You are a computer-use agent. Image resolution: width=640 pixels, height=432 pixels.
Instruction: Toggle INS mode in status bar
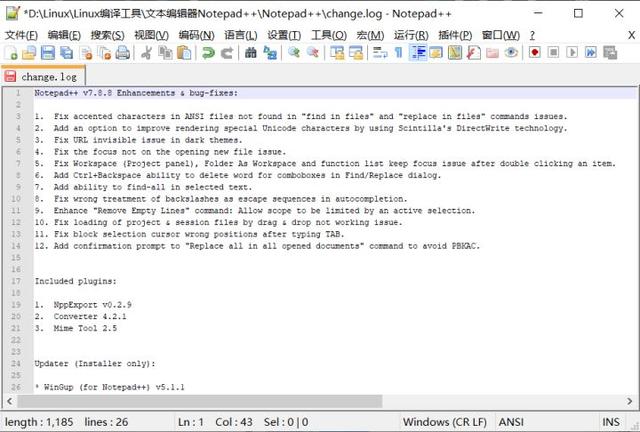(x=611, y=422)
